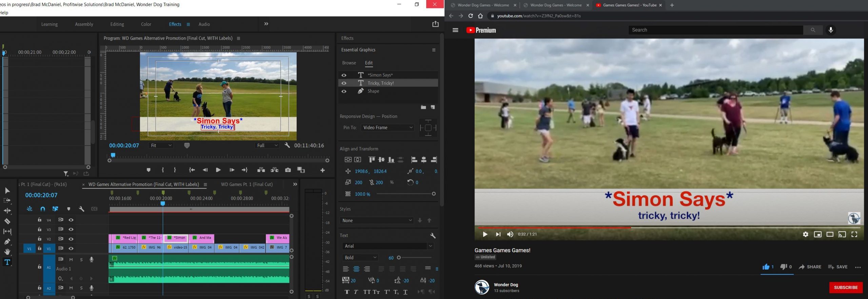Like the Games Games Games video
The height and width of the screenshot is (299, 868).
click(768, 267)
